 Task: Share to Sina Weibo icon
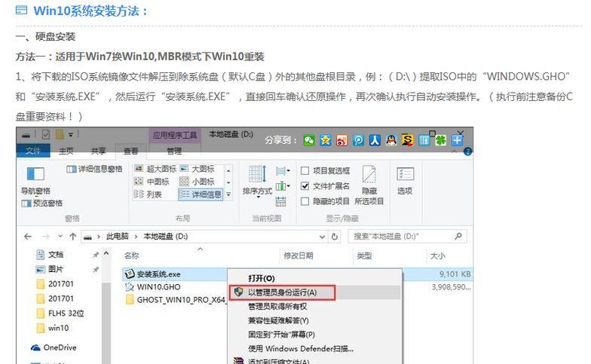coord(342,140)
